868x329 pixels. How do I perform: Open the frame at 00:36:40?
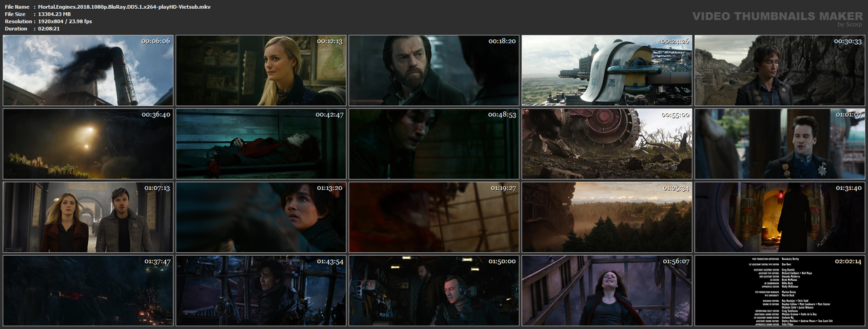tap(88, 143)
